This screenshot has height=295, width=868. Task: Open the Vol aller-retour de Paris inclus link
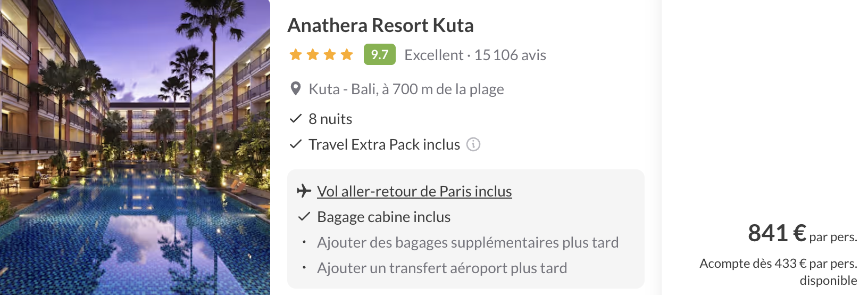pos(414,192)
